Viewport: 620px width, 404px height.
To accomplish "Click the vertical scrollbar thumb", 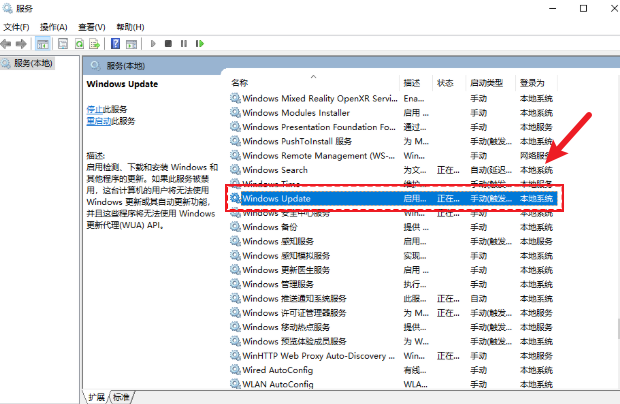I will coord(618,329).
